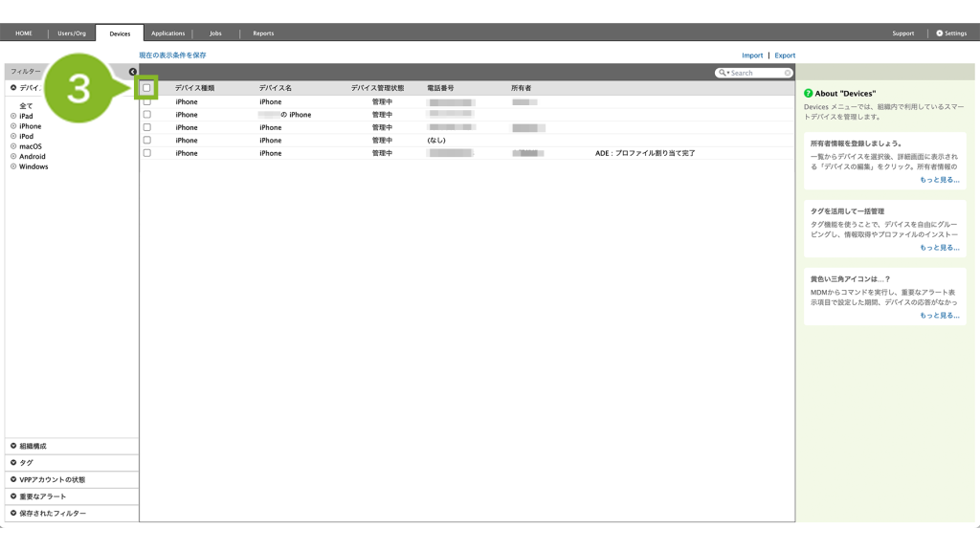This screenshot has width=980, height=551.
Task: Click 'ADE : プロファイル割り当て完了' text
Action: tap(645, 153)
